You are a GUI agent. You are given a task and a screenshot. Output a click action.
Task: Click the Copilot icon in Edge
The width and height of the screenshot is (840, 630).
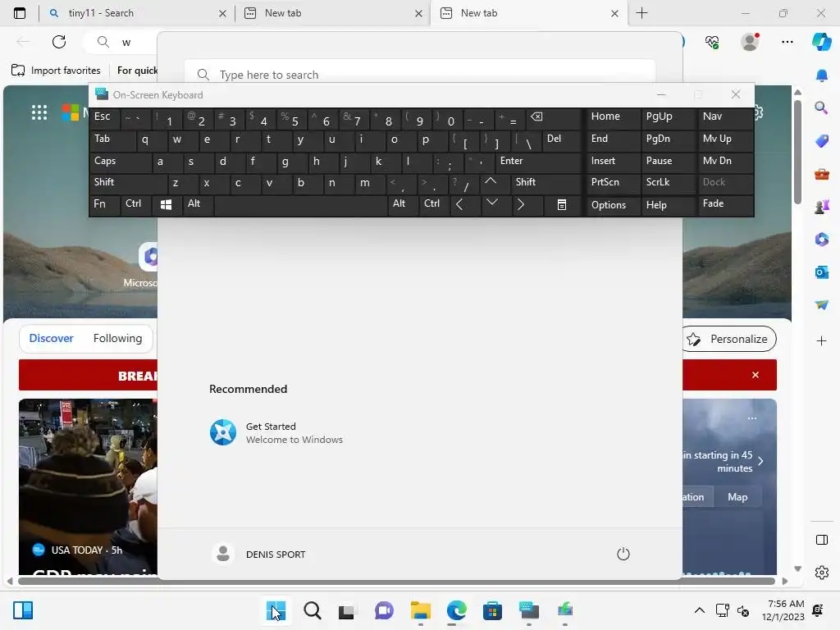point(821,42)
